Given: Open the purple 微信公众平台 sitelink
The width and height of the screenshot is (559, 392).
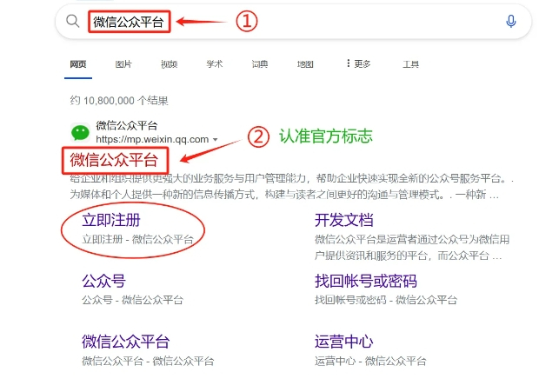Looking at the screenshot, I should (125, 342).
